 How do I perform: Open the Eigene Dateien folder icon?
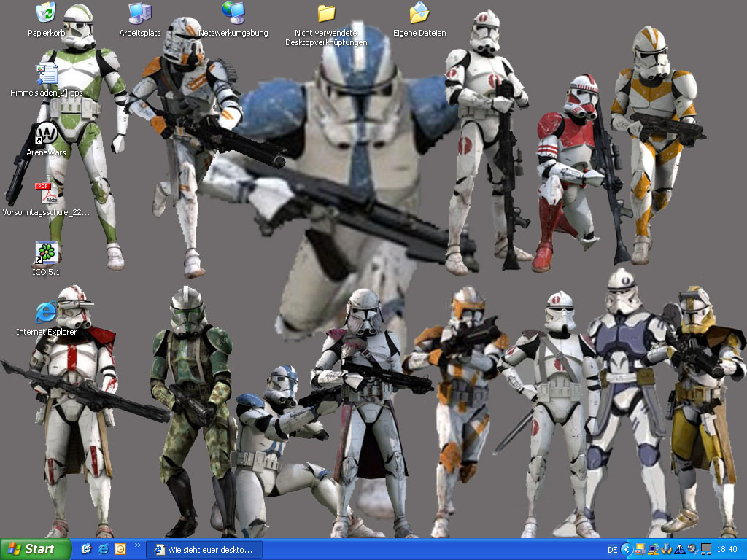point(419,13)
